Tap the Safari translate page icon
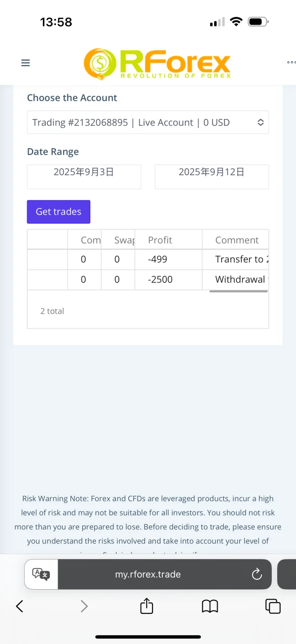 tap(41, 574)
